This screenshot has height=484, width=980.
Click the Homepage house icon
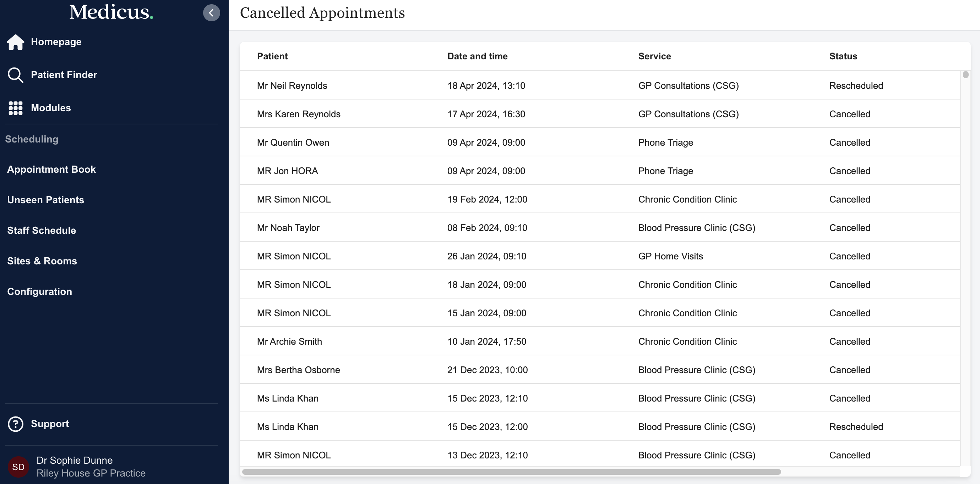point(16,42)
